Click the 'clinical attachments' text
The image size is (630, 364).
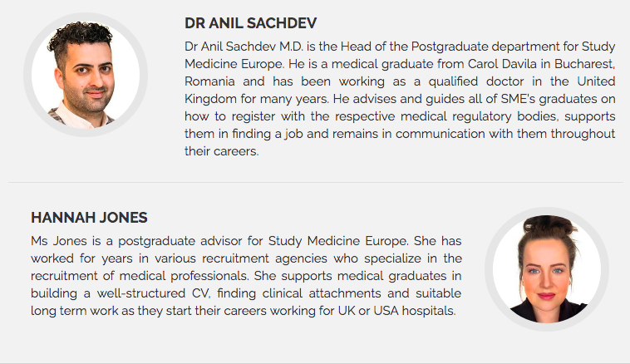click(322, 293)
